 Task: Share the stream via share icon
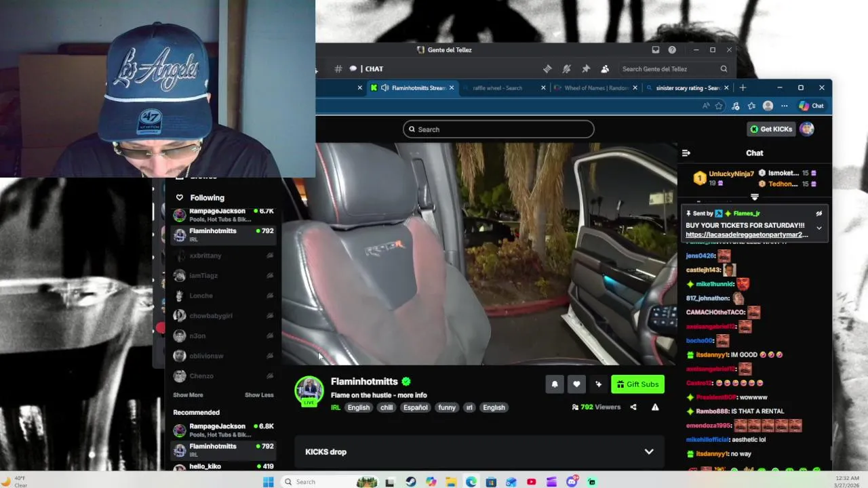633,407
